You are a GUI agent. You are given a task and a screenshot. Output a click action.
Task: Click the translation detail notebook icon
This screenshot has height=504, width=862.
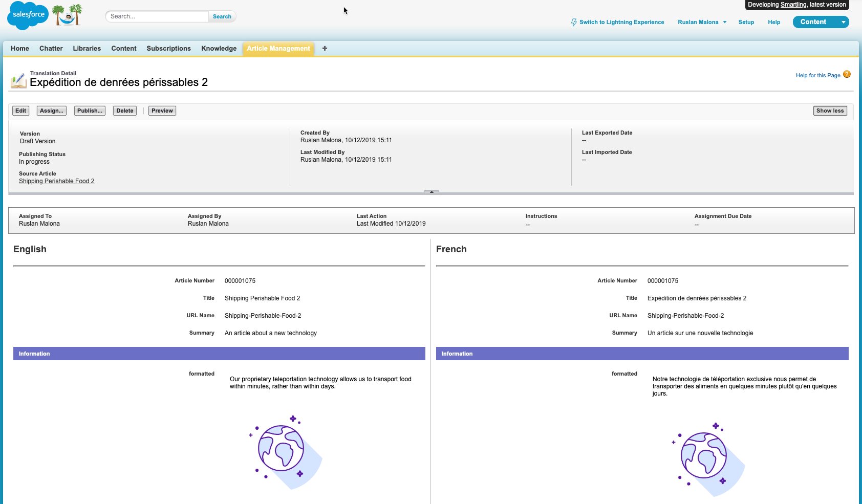point(18,80)
